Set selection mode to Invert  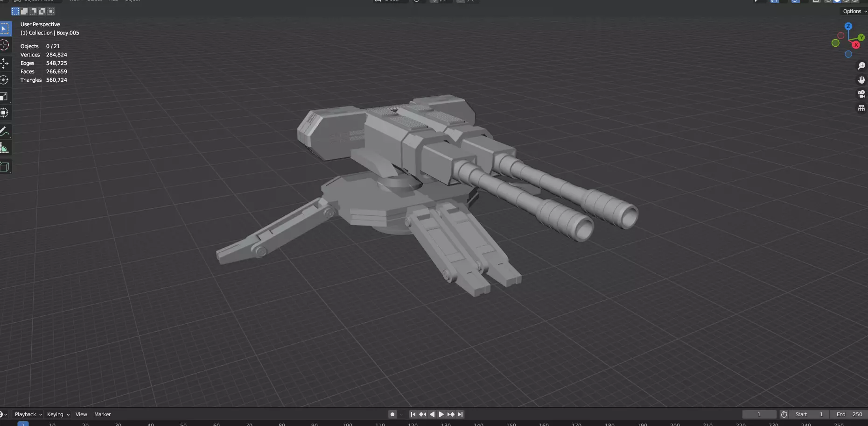(x=42, y=11)
